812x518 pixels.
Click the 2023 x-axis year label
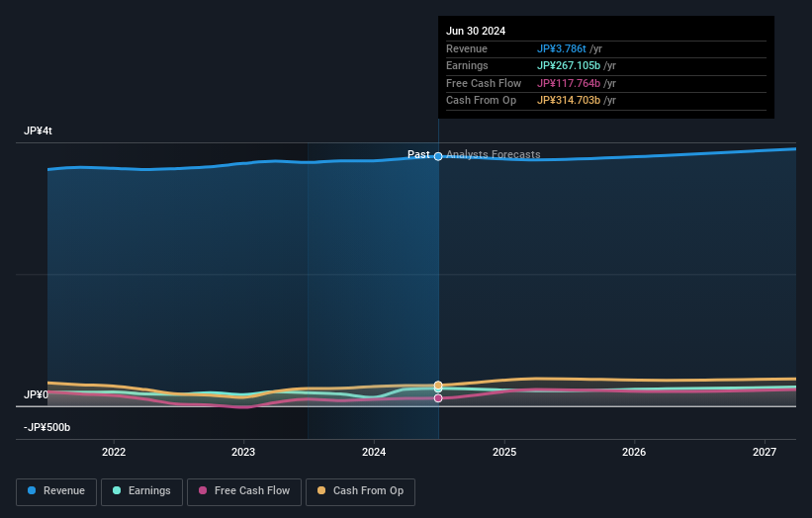tap(243, 452)
